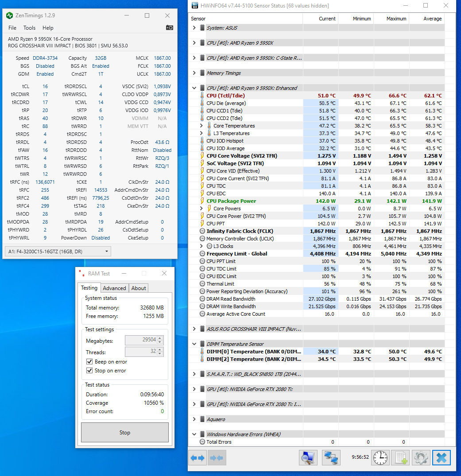Collapse Windows Hardware Errors (WHEA) group
Image resolution: width=461 pixels, height=476 pixels.
(194, 434)
